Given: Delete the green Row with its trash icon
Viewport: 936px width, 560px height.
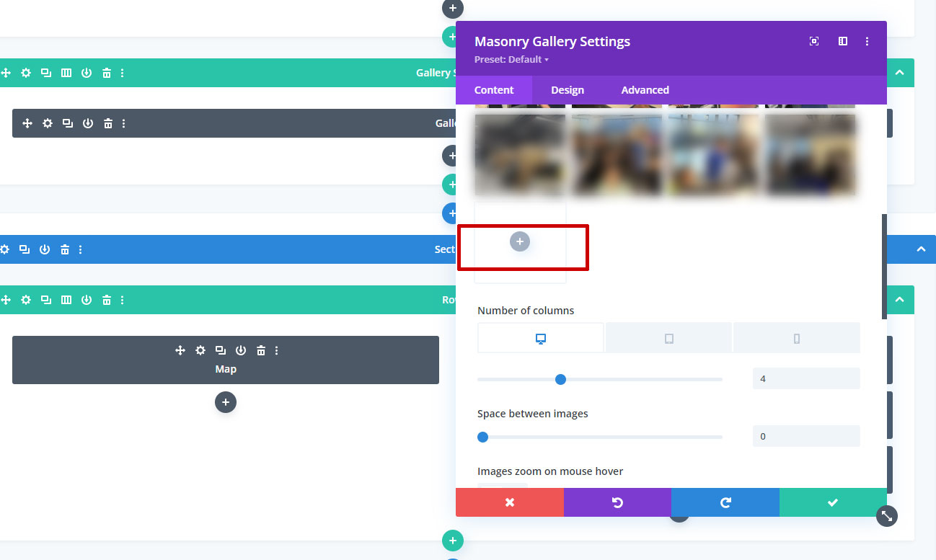Looking at the screenshot, I should [x=107, y=300].
